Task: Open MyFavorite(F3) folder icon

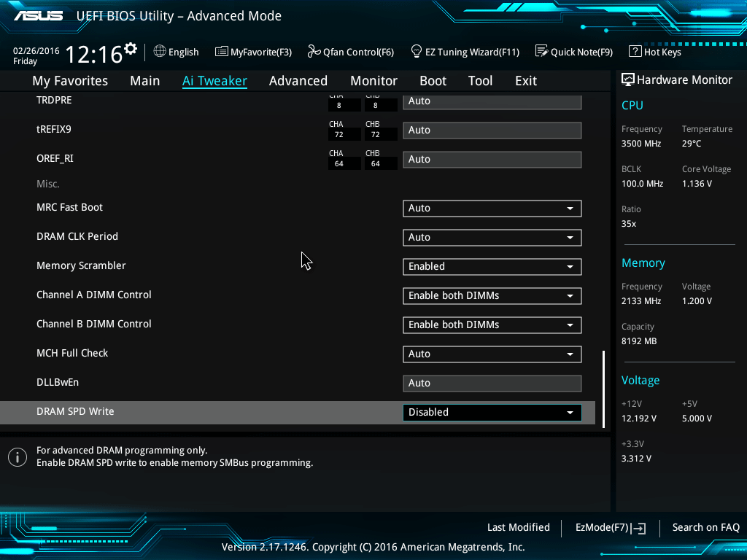Action: [x=222, y=52]
